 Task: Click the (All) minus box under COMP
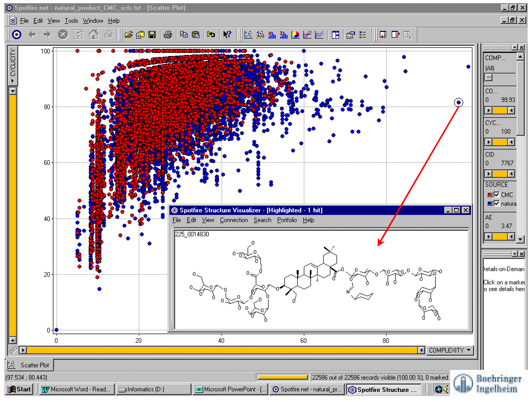pyautogui.click(x=488, y=77)
